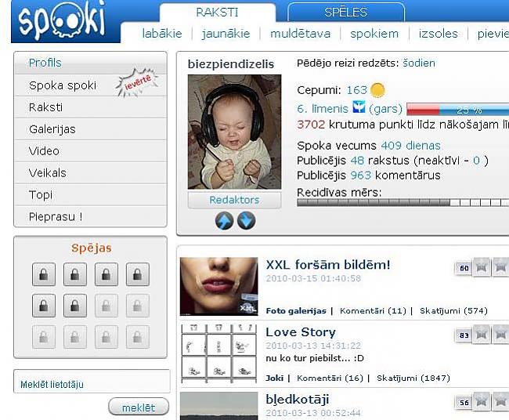The height and width of the screenshot is (420, 509).
Task: Click the first star on Love Story
Action: point(482,334)
